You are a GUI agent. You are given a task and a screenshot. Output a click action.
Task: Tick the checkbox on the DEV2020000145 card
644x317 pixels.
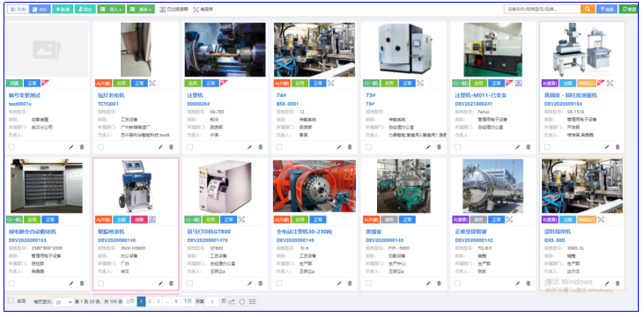tap(279, 284)
